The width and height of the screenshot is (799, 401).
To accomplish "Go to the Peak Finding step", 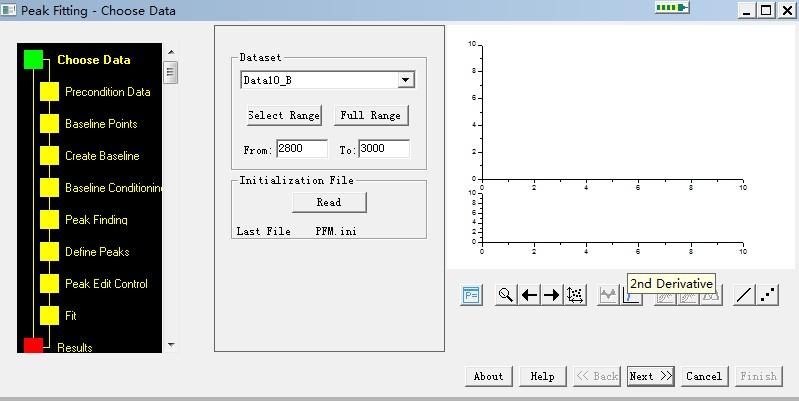I will pyautogui.click(x=96, y=220).
